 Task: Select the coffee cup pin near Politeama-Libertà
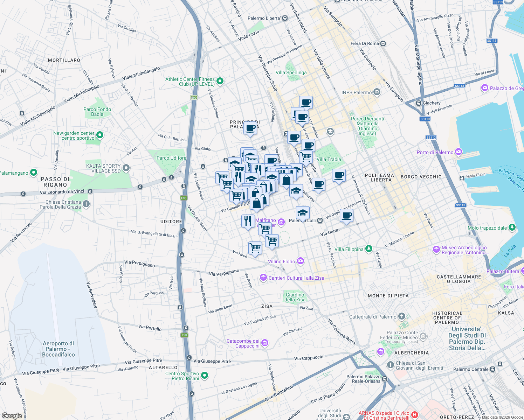(339, 175)
